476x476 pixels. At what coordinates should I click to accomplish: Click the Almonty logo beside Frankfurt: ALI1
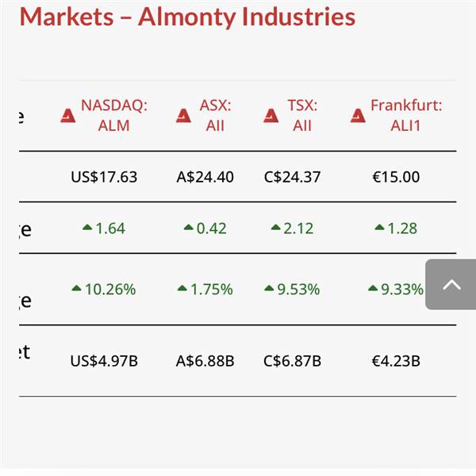[359, 116]
